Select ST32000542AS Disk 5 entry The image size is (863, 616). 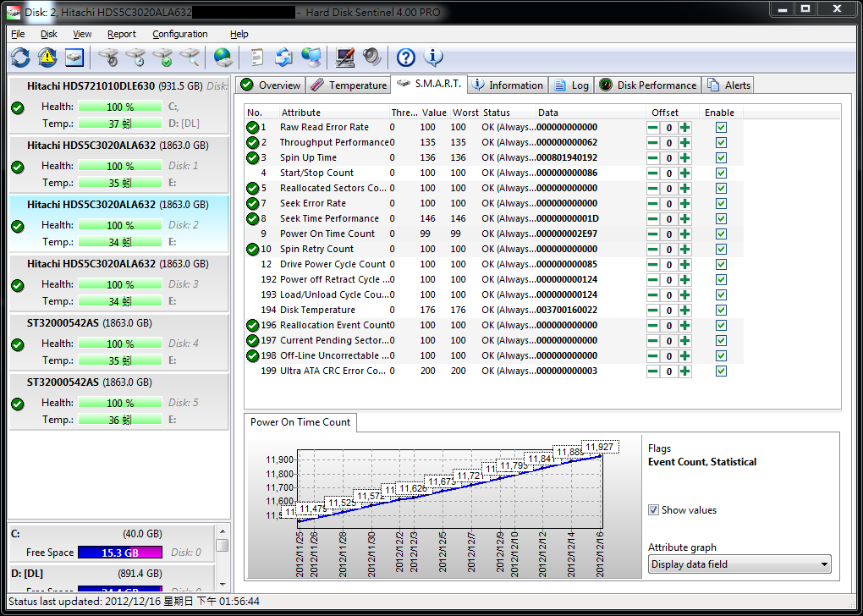point(119,401)
